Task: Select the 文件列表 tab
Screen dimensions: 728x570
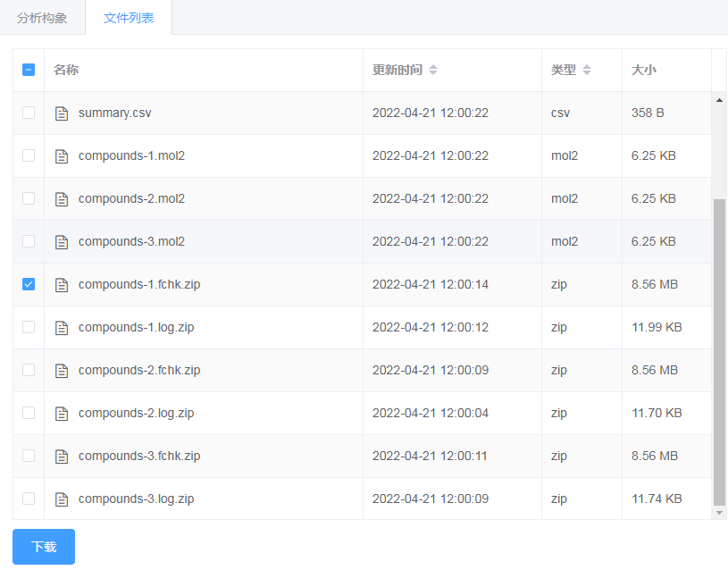Action: click(129, 18)
